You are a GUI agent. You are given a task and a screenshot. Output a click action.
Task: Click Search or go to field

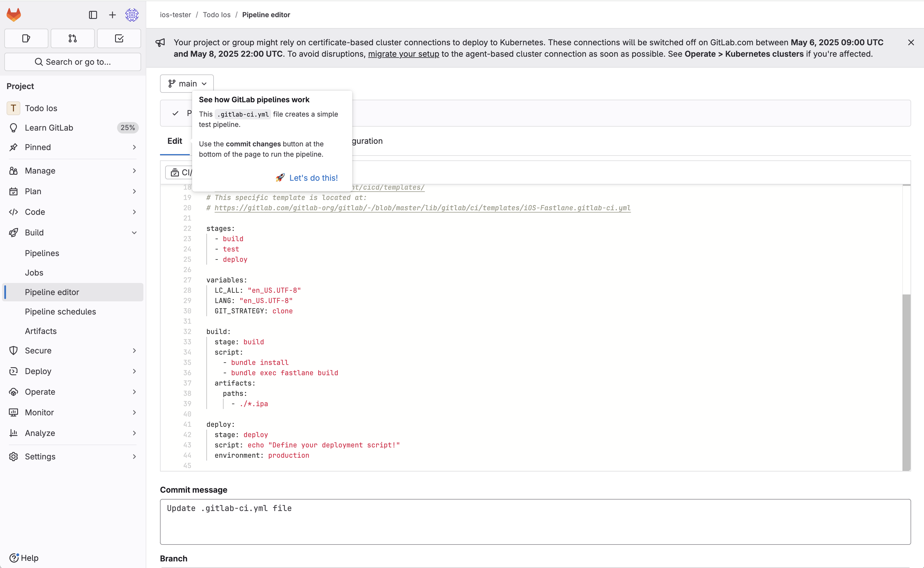tap(72, 62)
